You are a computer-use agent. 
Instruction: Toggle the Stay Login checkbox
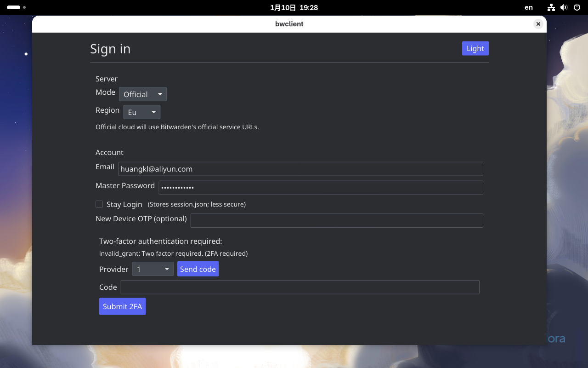point(99,204)
